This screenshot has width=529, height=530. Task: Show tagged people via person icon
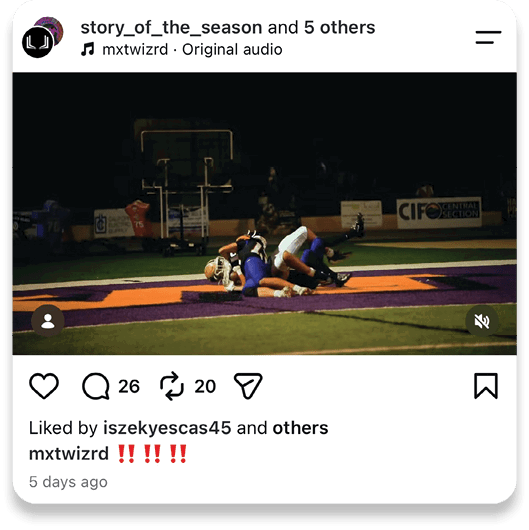48,321
